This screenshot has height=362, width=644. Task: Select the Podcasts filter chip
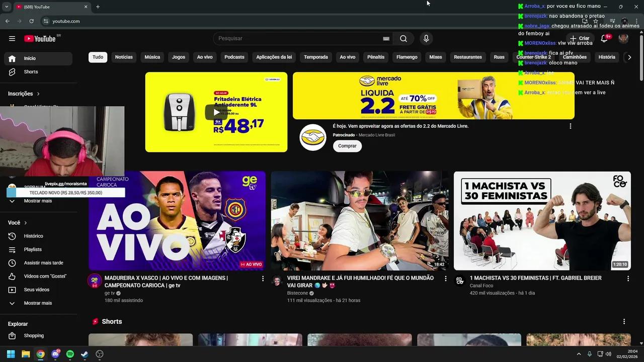pyautogui.click(x=234, y=57)
